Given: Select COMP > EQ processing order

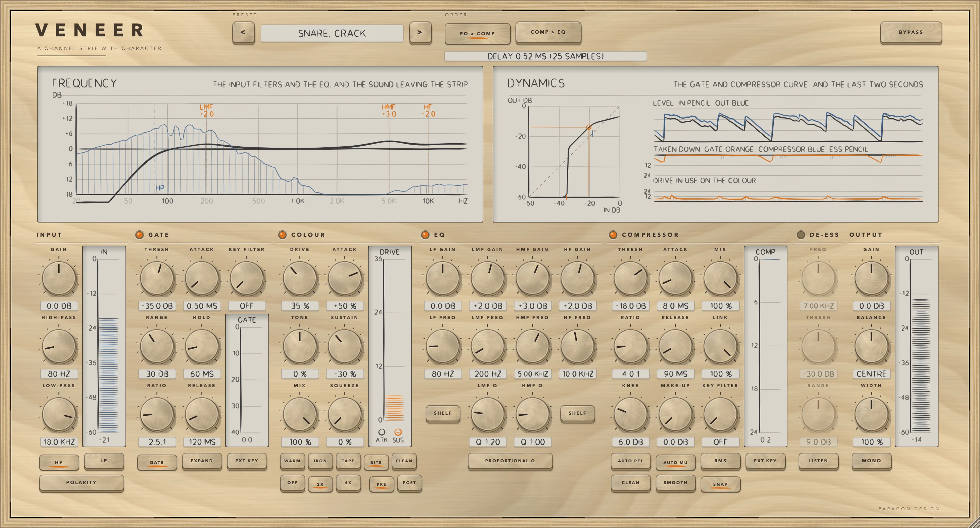Looking at the screenshot, I should coord(548,32).
